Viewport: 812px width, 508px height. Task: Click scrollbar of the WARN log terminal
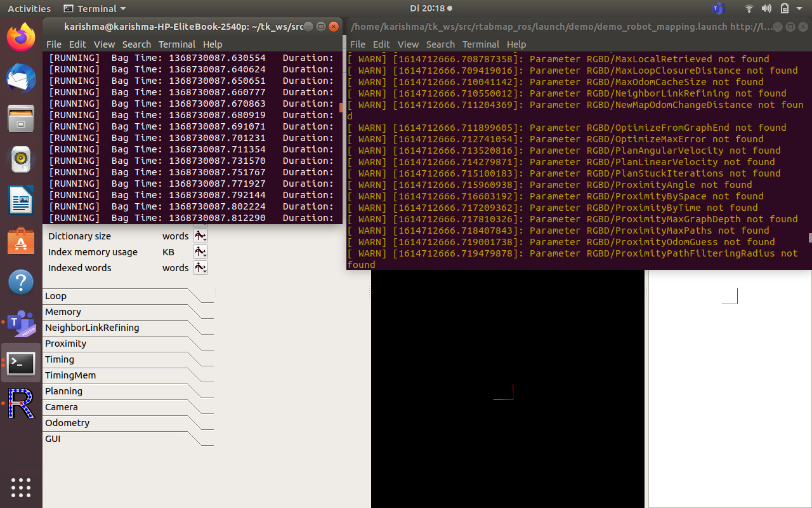click(809, 237)
